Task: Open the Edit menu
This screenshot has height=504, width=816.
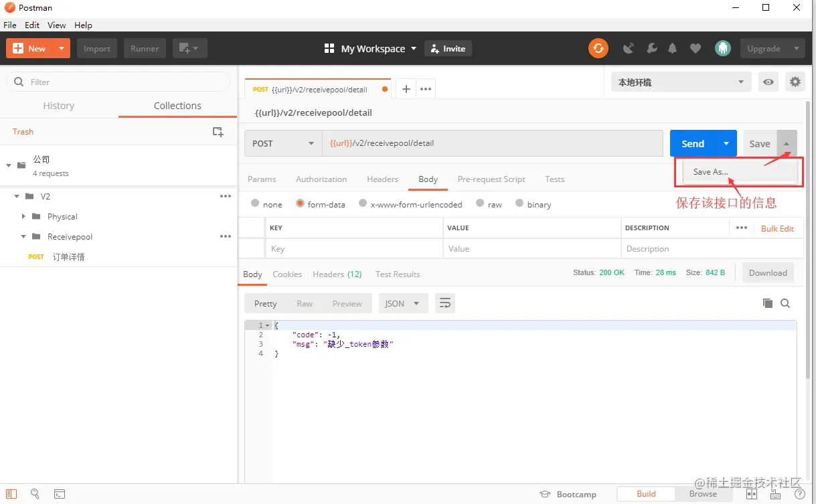Action: 32,25
